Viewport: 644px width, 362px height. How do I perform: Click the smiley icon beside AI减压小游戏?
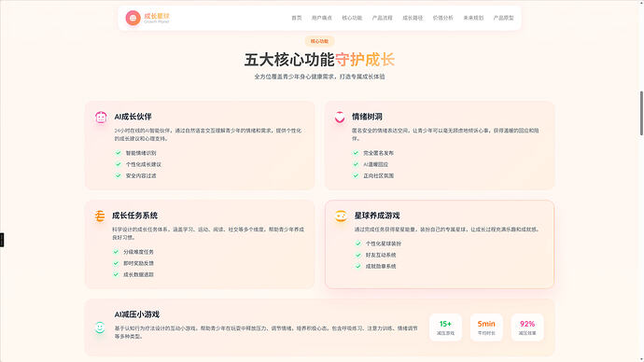tap(100, 327)
